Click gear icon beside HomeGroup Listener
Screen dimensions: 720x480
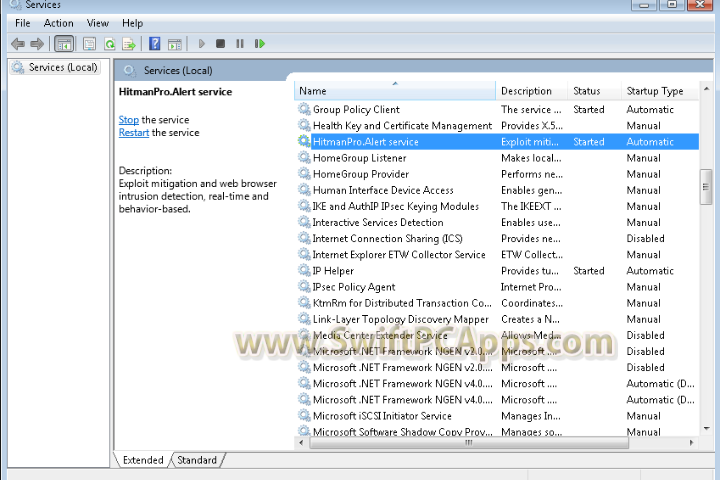304,157
